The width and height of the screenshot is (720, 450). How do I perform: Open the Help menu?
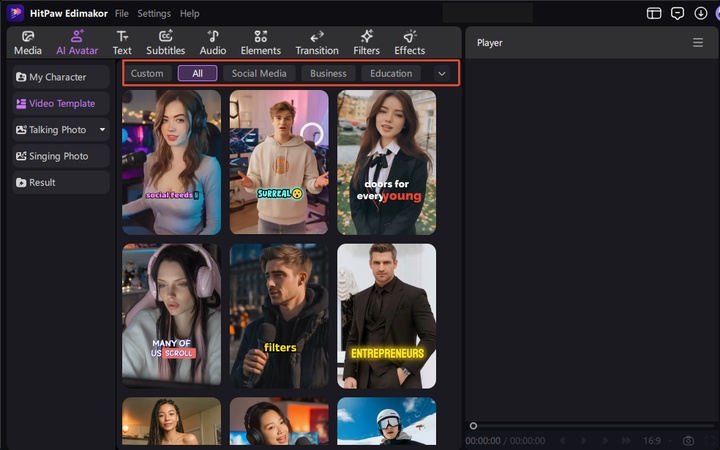coord(190,13)
